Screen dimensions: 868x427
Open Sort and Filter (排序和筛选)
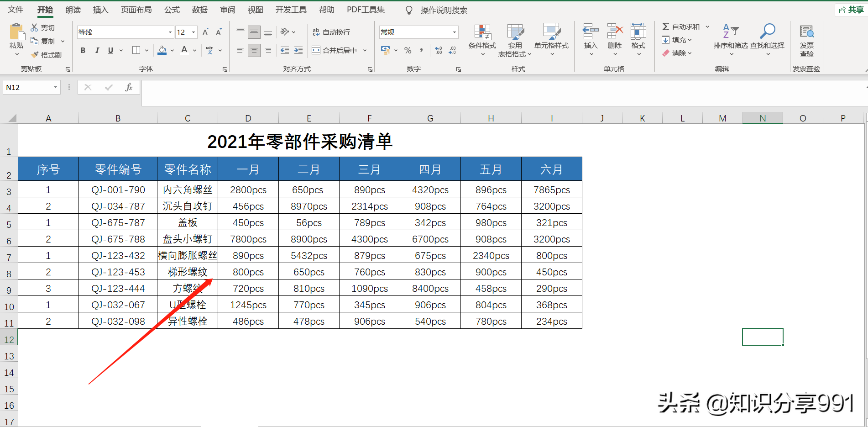pos(731,40)
